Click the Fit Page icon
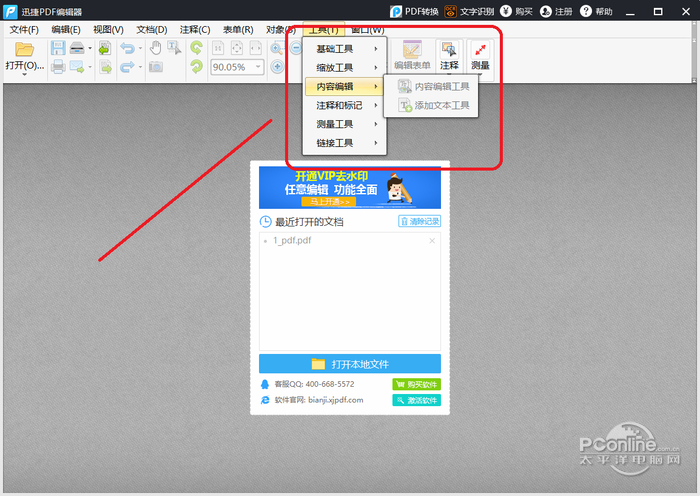The height and width of the screenshot is (496, 700). tap(237, 48)
